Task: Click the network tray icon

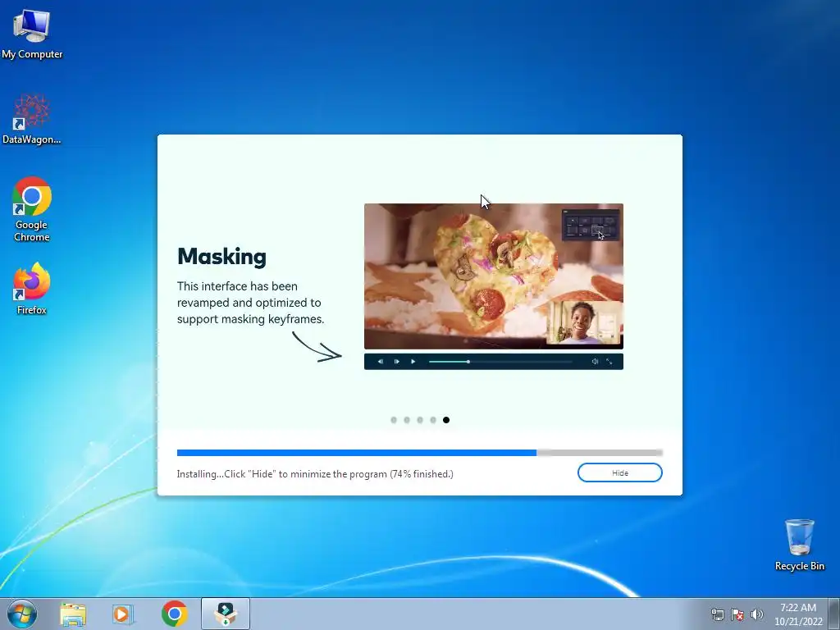Action: (x=717, y=614)
